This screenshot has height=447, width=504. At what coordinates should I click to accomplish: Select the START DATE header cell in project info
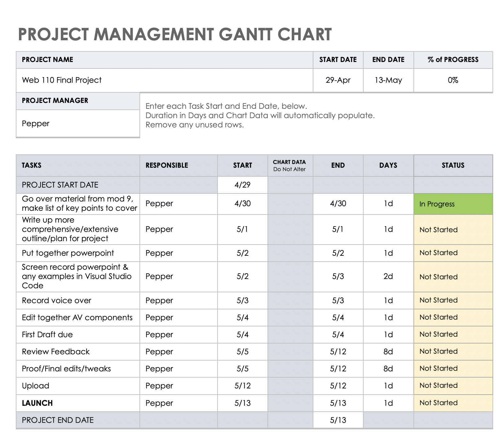click(338, 60)
